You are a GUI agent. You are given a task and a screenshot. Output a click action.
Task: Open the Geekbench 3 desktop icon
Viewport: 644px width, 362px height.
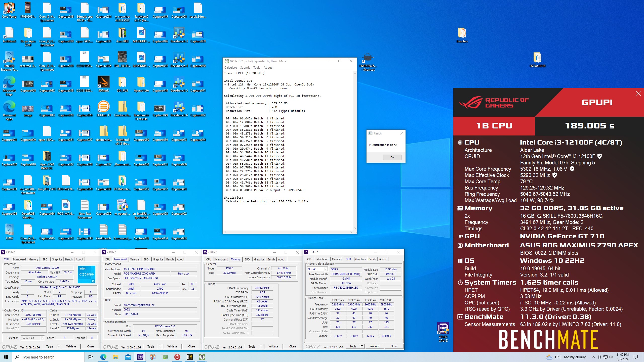(179, 35)
